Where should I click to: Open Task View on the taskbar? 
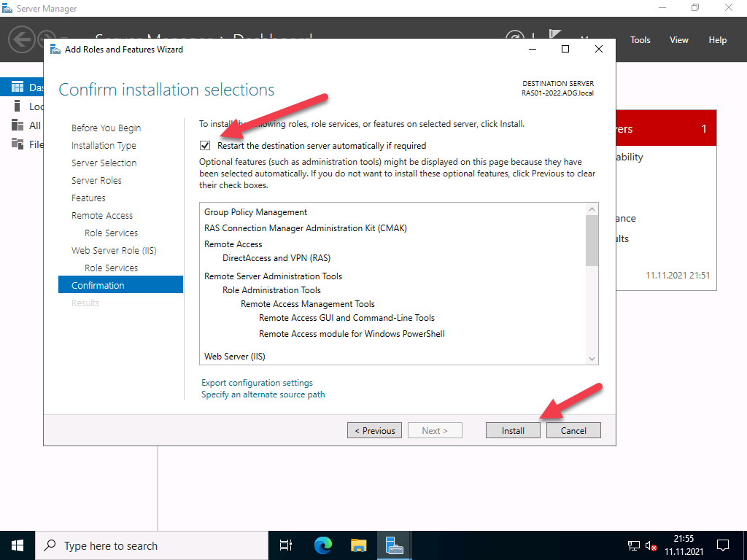click(286, 545)
